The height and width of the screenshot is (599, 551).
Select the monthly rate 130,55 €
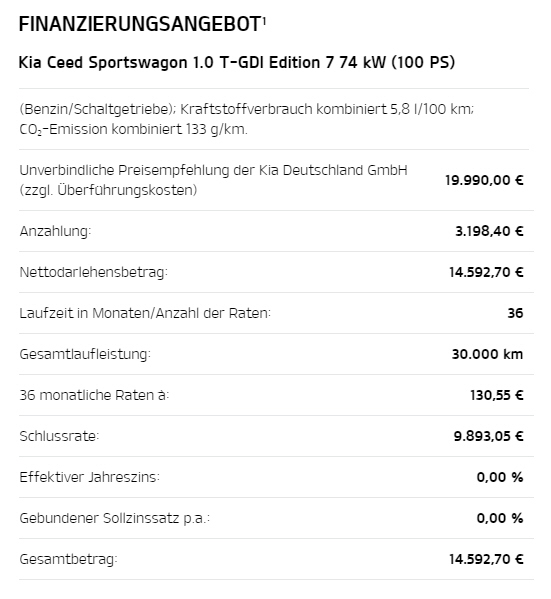(x=496, y=395)
